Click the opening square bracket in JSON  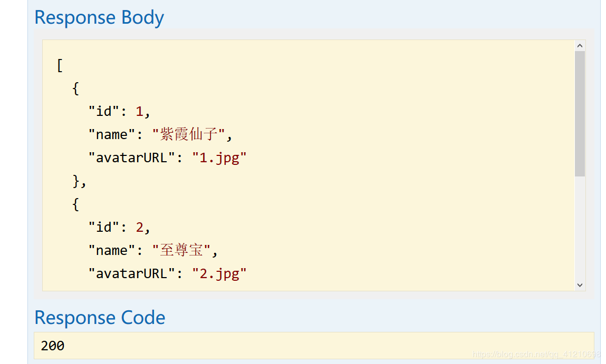tap(60, 65)
